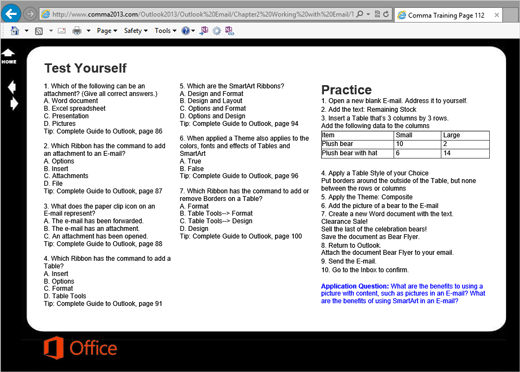
Task: Open the Safety dropdown menu
Action: [136, 31]
